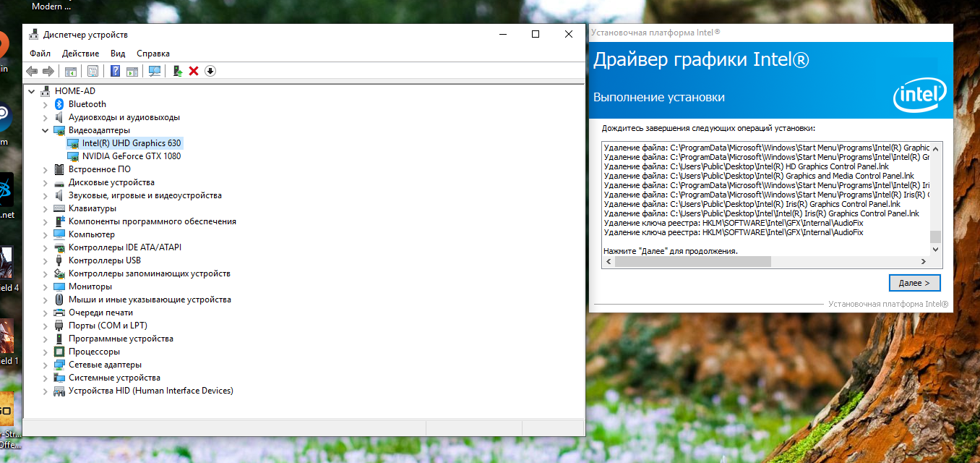Click the disable device down-arrow icon
Screen dimensions: 980x463
click(x=210, y=71)
